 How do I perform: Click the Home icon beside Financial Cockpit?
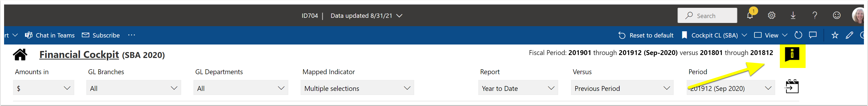click(20, 54)
